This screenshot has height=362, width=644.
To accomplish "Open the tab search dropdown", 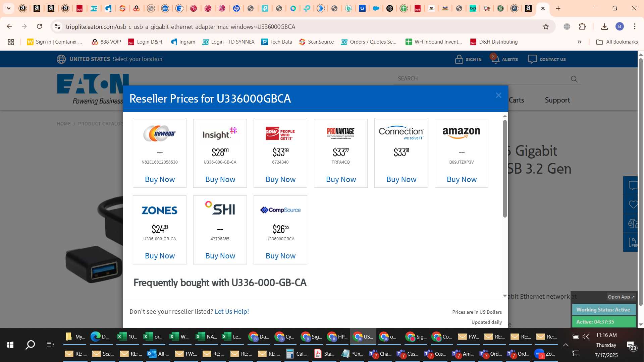I will [x=9, y=8].
